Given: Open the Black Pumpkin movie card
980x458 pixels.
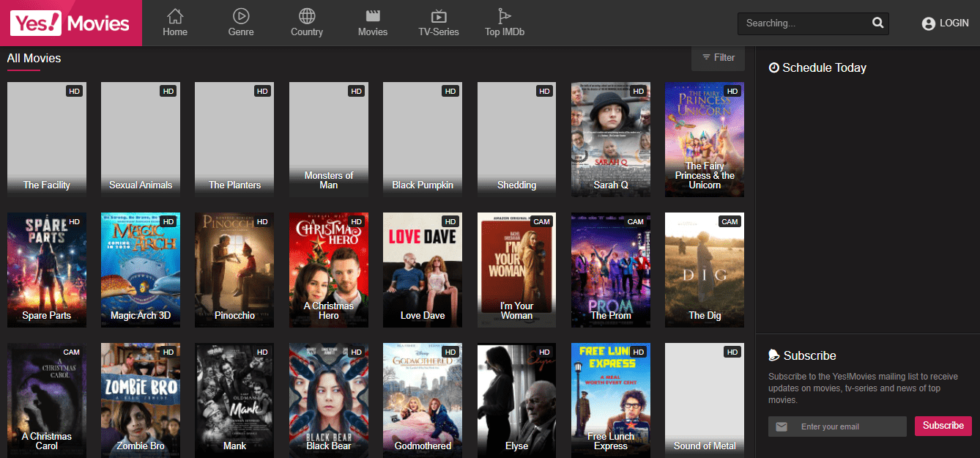Looking at the screenshot, I should [423, 139].
